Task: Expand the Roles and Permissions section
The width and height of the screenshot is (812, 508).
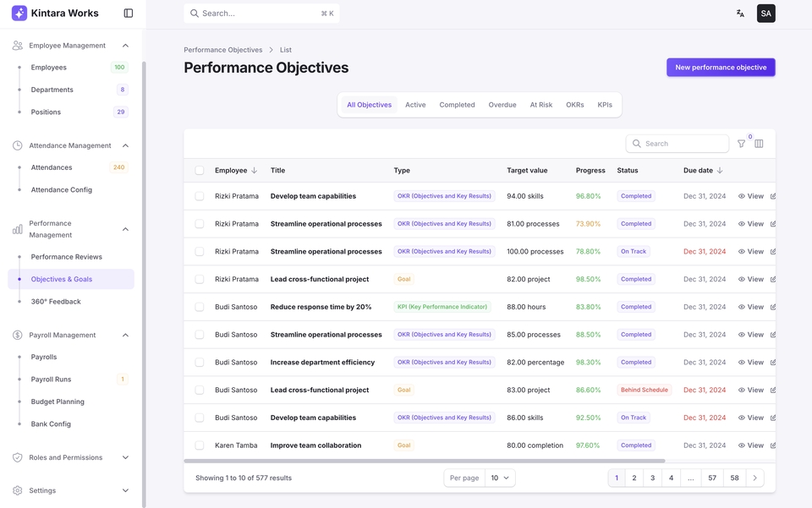Action: [125, 457]
